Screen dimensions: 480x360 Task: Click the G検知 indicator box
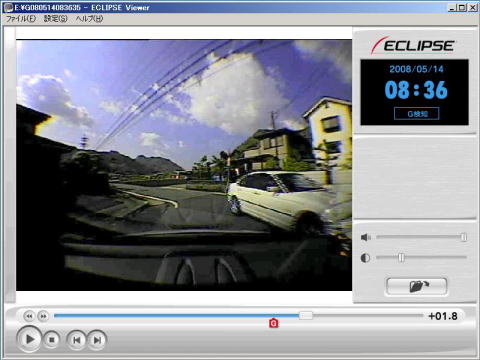[417, 114]
